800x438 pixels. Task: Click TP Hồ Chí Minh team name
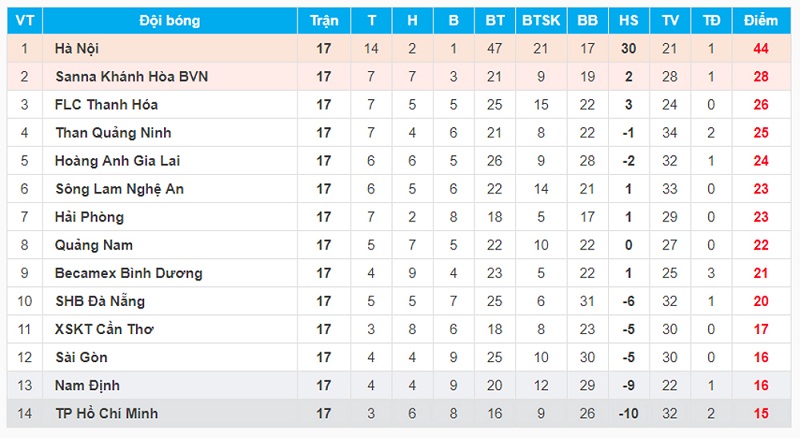point(107,413)
